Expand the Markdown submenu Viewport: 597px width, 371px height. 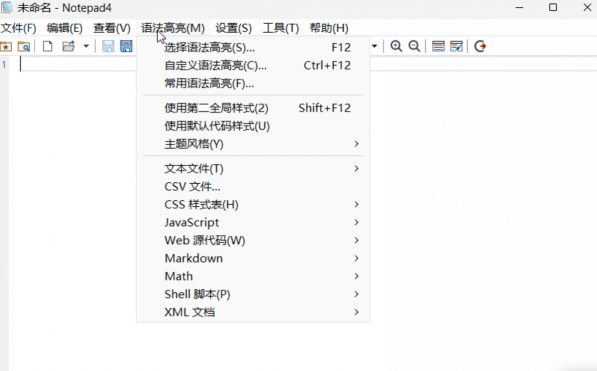coord(253,258)
